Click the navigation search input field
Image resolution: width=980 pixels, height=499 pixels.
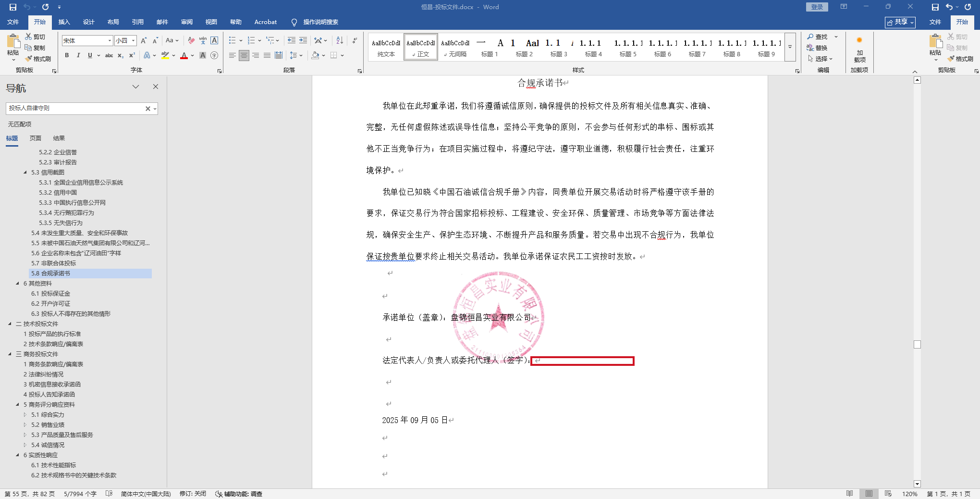click(x=76, y=109)
